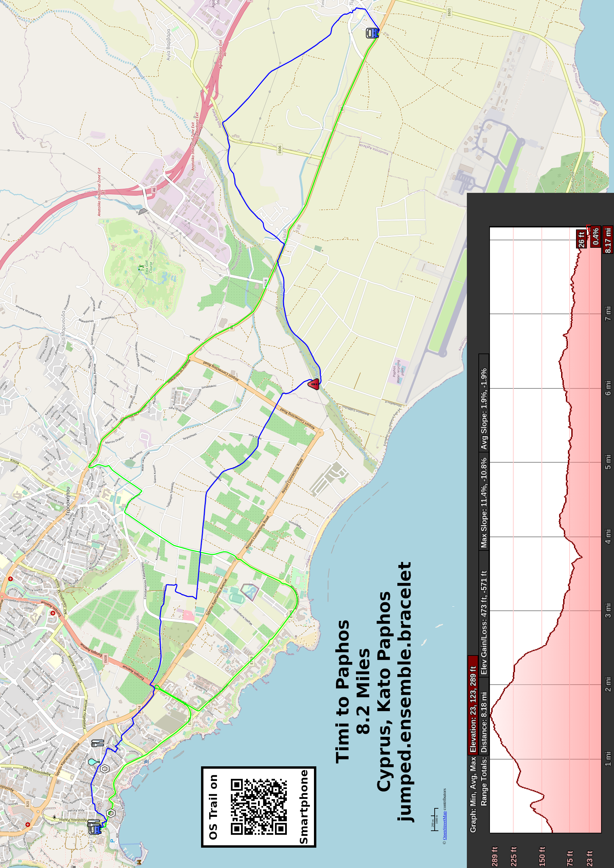Click the 26 ft elevation readout

(x=581, y=239)
